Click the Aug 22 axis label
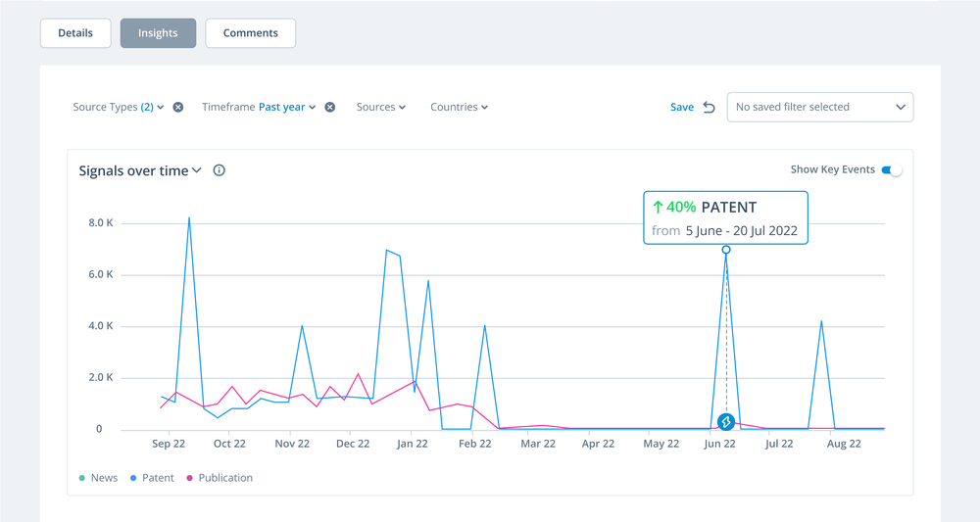Viewport: 980px width, 522px height. [844, 444]
